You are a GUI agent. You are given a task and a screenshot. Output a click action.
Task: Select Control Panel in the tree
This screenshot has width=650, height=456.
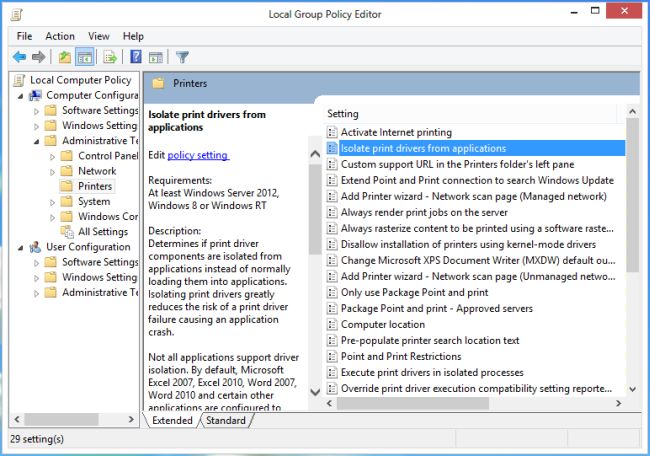108,156
